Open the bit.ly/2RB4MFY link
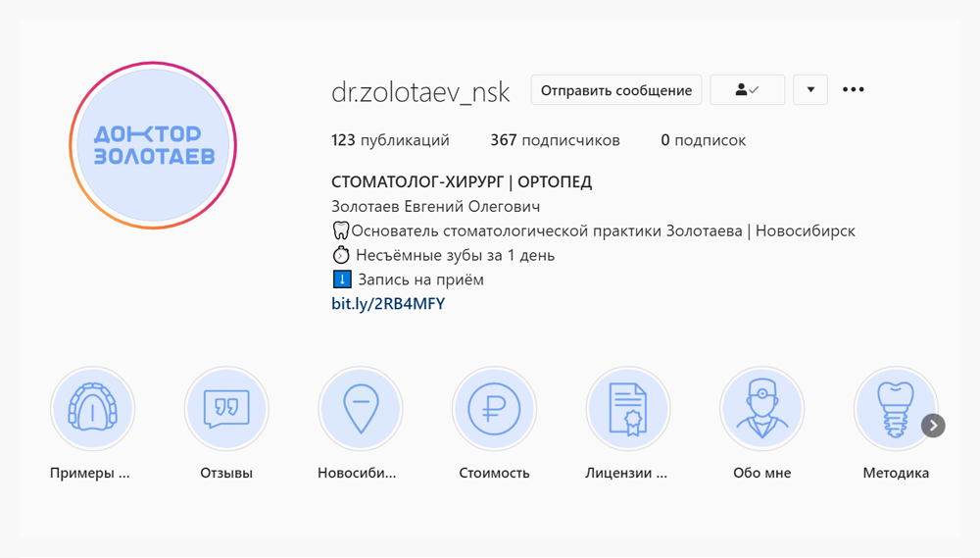 (388, 304)
